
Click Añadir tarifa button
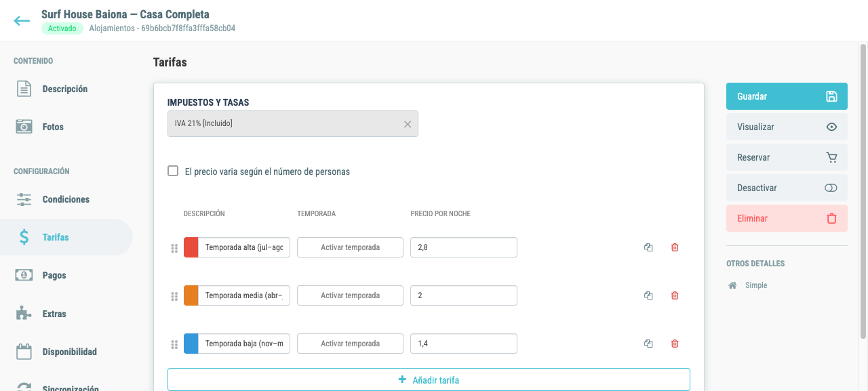pos(429,379)
